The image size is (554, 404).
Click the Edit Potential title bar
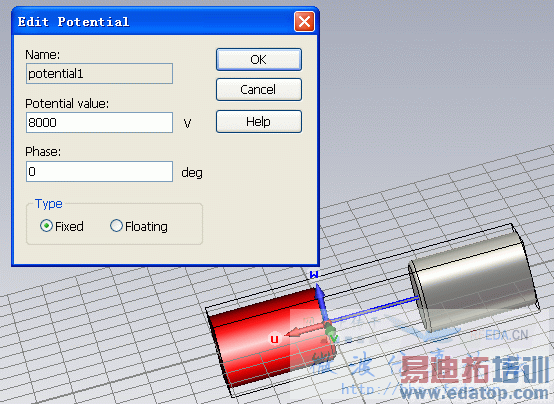[152, 22]
